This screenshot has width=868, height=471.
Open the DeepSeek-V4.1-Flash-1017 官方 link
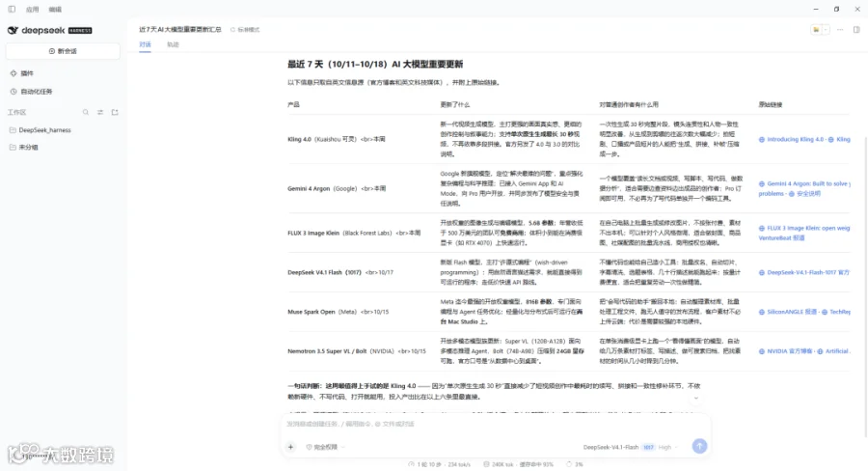[808, 272]
